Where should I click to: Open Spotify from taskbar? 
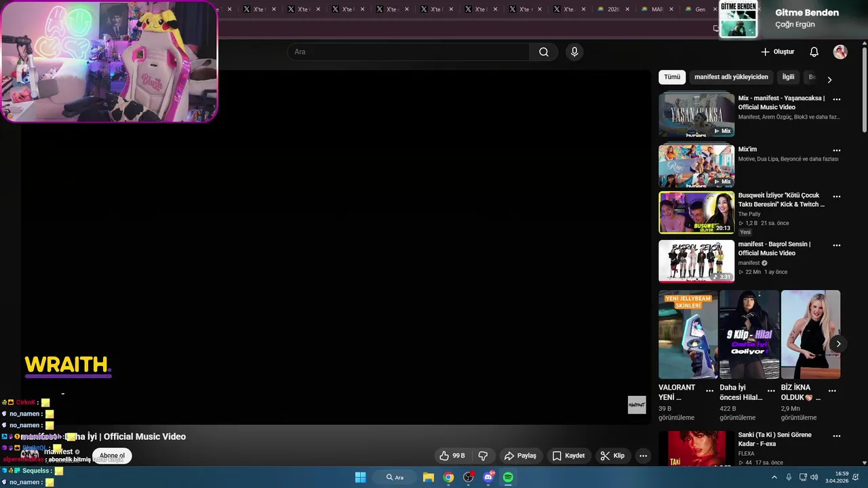(x=508, y=477)
